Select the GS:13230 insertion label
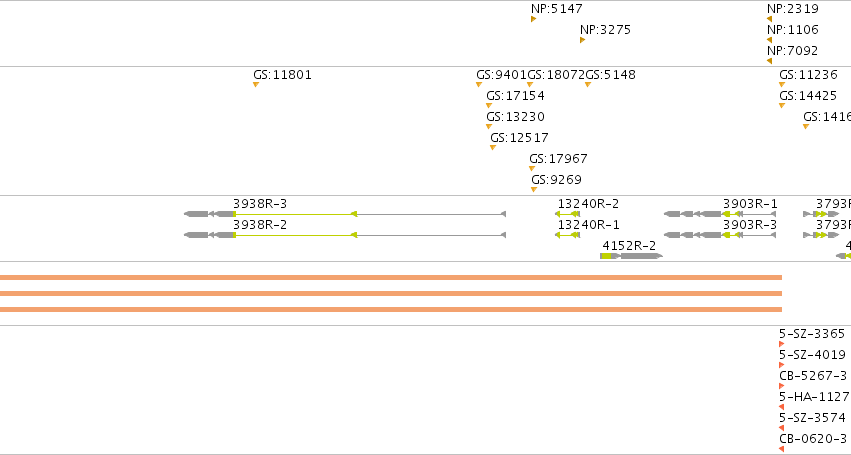The height and width of the screenshot is (455, 851). tap(515, 117)
